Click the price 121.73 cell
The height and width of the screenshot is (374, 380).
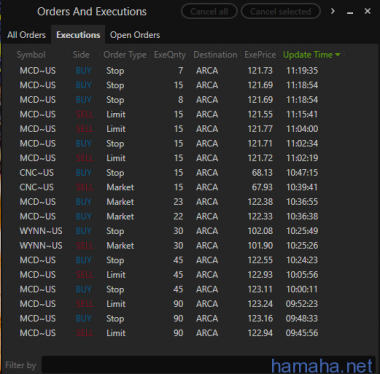coord(260,71)
